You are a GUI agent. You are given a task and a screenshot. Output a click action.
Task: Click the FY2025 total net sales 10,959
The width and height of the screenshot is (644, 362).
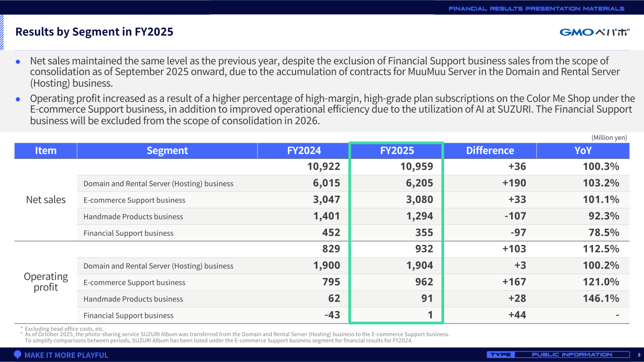click(x=417, y=167)
